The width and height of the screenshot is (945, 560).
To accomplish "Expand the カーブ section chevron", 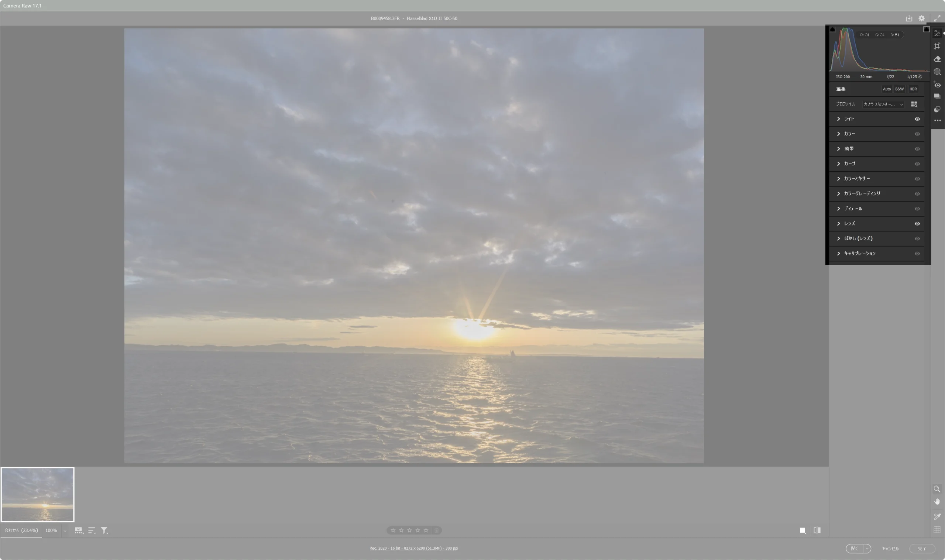I will pos(839,164).
